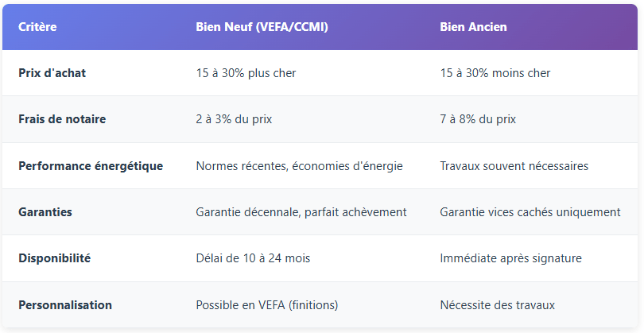
Task: Click the '2 à 3% du prix' cell
Action: 235,119
